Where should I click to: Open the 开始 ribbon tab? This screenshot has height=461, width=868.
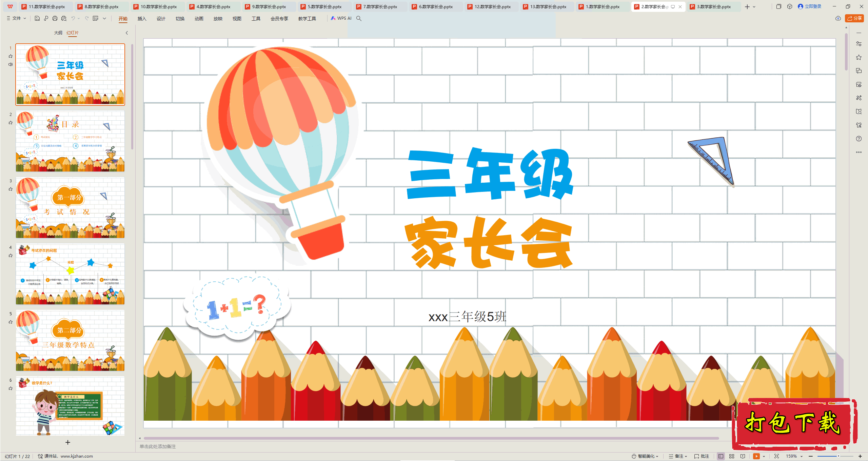(x=123, y=19)
